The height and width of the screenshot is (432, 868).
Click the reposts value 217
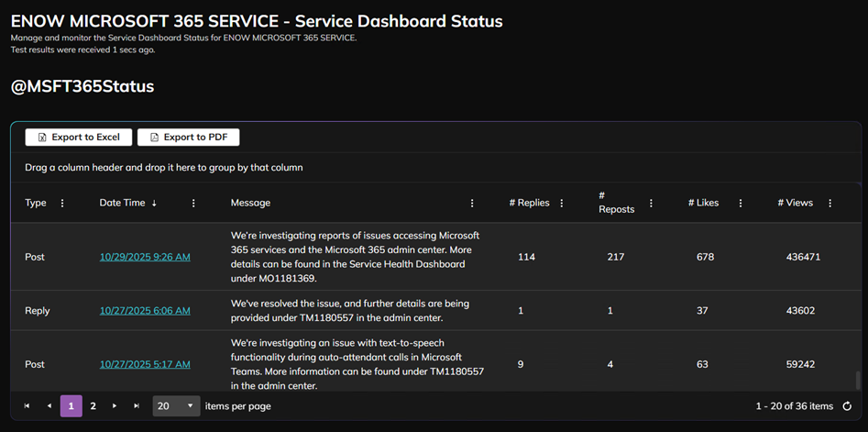[x=616, y=257]
